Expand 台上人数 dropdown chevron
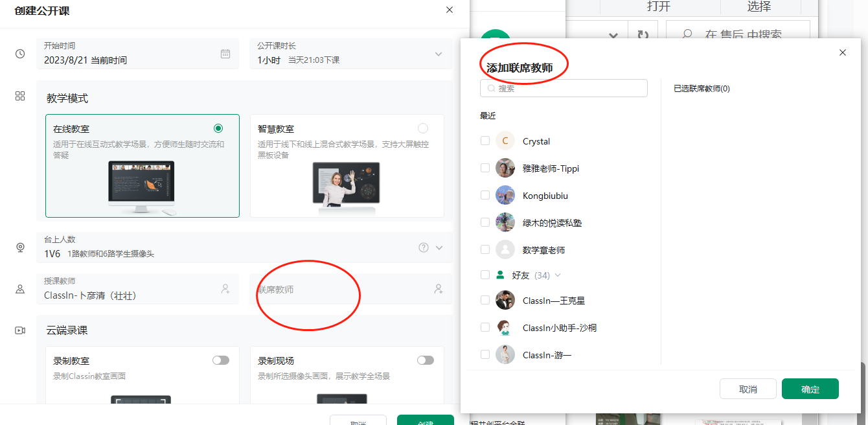Image resolution: width=868 pixels, height=425 pixels. pos(439,247)
